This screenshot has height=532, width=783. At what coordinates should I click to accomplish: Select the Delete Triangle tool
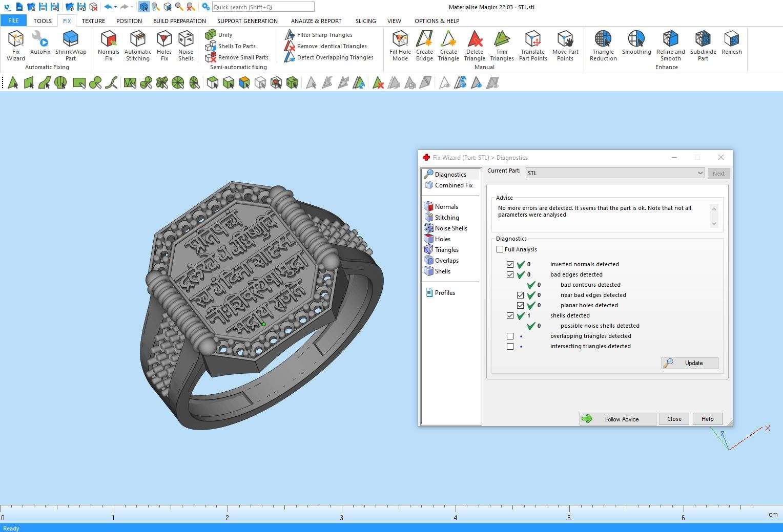coord(475,45)
